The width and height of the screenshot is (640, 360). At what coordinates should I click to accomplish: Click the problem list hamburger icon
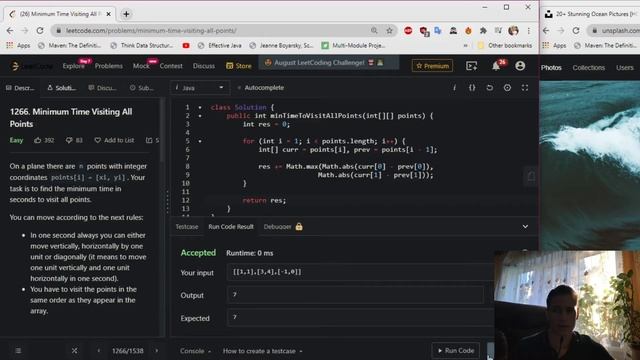[18, 351]
